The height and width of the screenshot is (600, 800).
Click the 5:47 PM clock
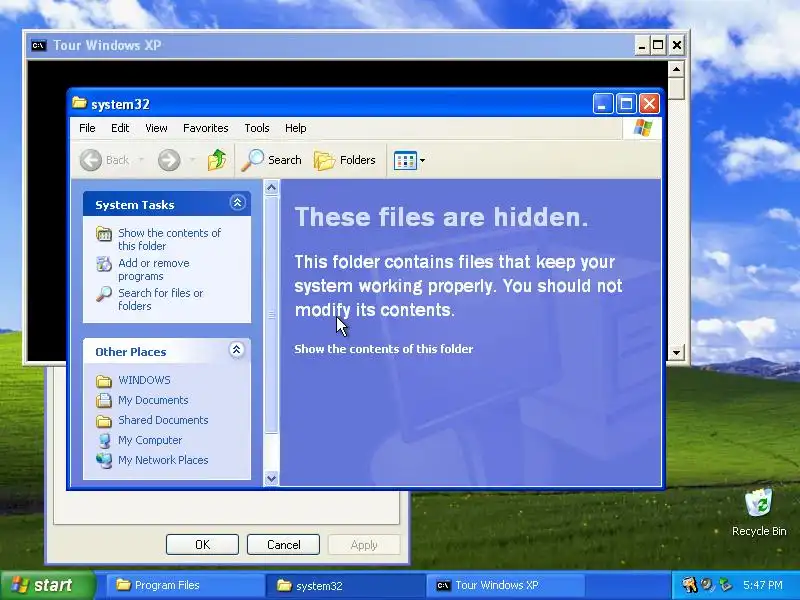click(763, 585)
